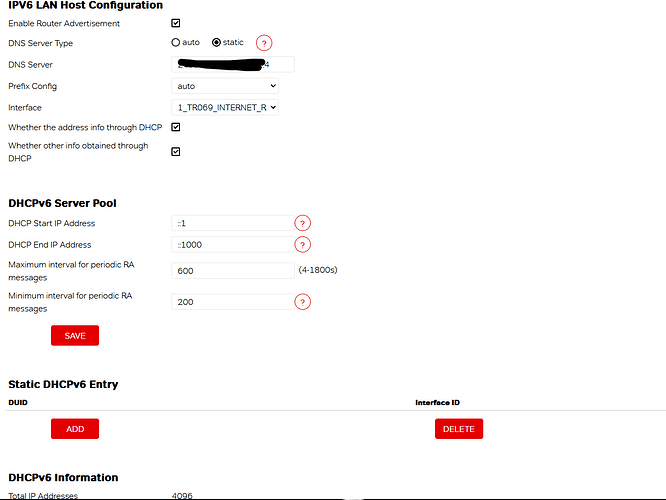Toggle address info through DHCP checkbox

point(176,128)
